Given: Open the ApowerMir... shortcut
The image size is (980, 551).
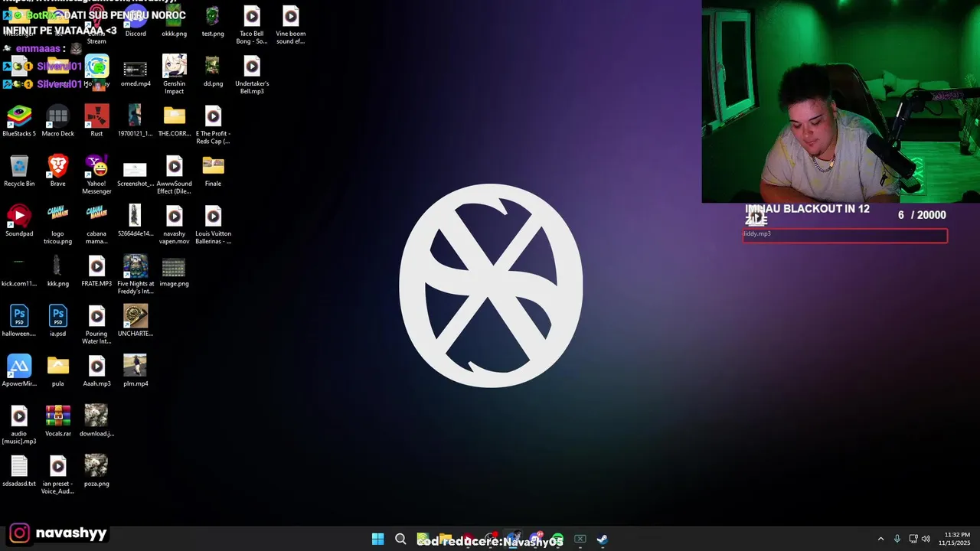Looking at the screenshot, I should 19,371.
